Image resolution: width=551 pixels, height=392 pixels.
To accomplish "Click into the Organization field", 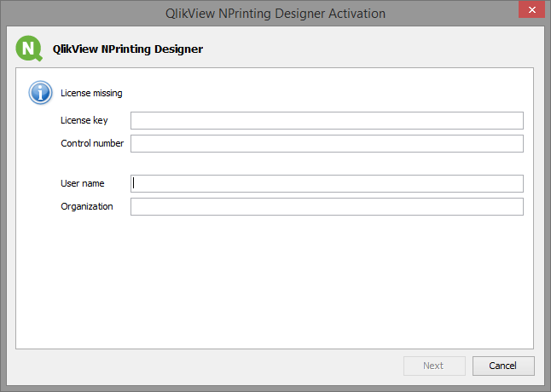I will 327,207.
